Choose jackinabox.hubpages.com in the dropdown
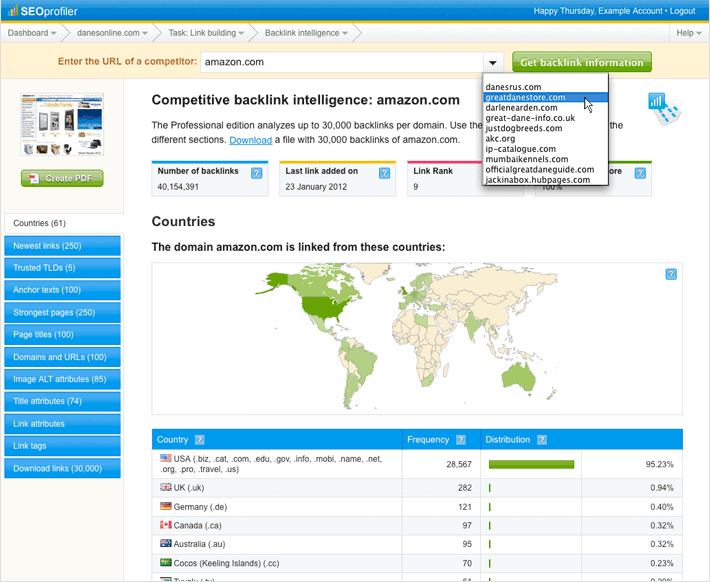This screenshot has height=582, width=710. coord(545,180)
